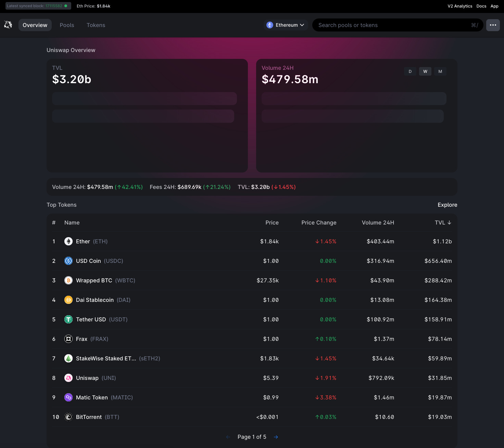Switch volume chart to monthly (M)
The image size is (504, 448).
(440, 71)
